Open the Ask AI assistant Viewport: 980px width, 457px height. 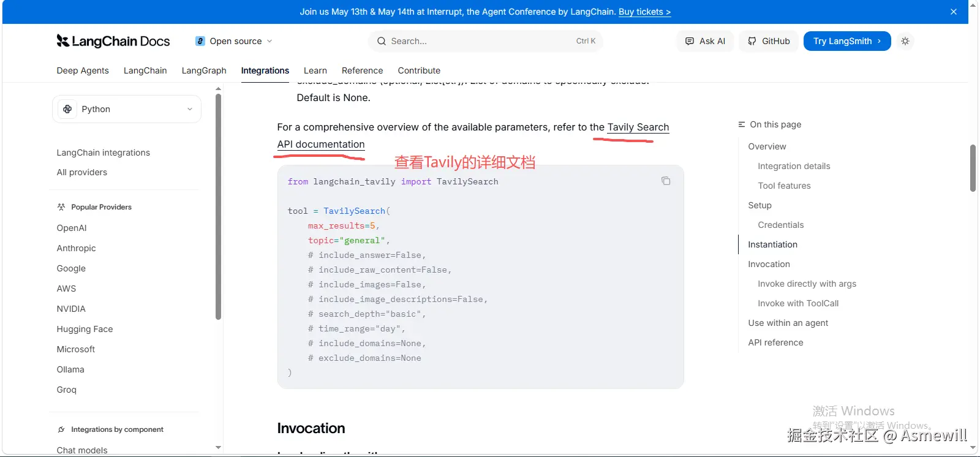(x=706, y=41)
